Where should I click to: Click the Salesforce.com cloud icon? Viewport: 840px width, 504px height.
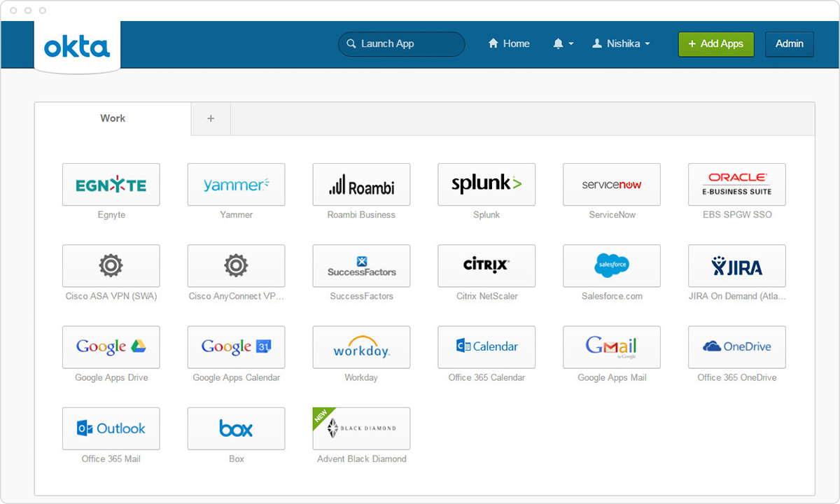pos(612,266)
